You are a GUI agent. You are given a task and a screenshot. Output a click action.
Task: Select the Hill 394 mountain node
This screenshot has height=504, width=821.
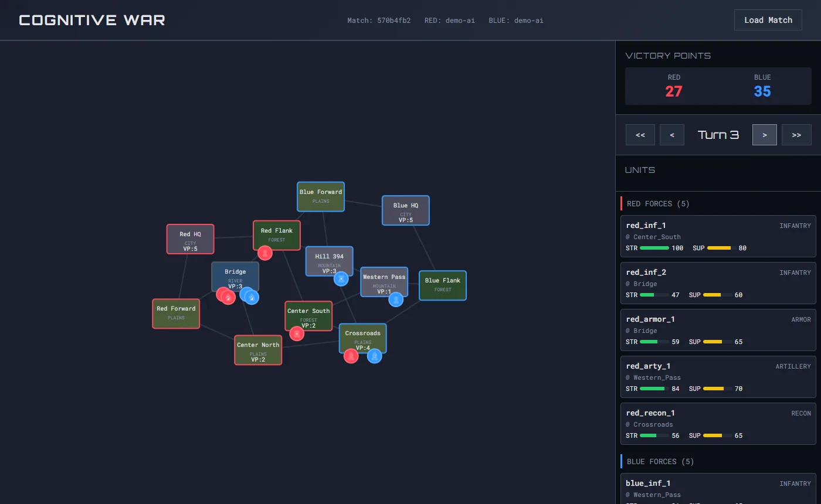330,261
